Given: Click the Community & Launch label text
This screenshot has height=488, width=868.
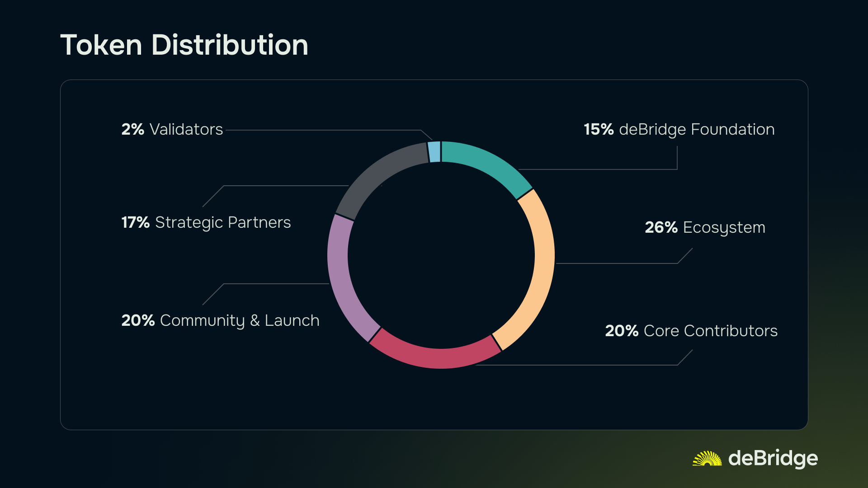Looking at the screenshot, I should point(240,320).
